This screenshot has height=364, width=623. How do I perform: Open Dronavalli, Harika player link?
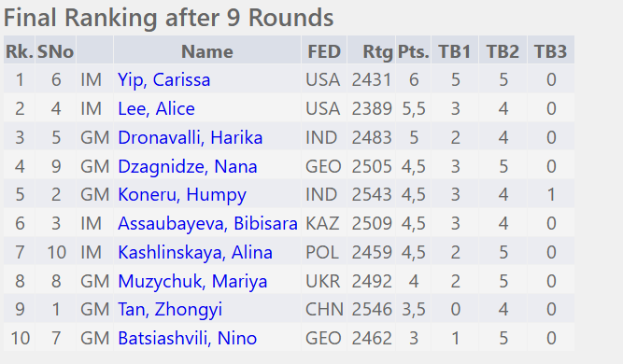[x=190, y=138]
